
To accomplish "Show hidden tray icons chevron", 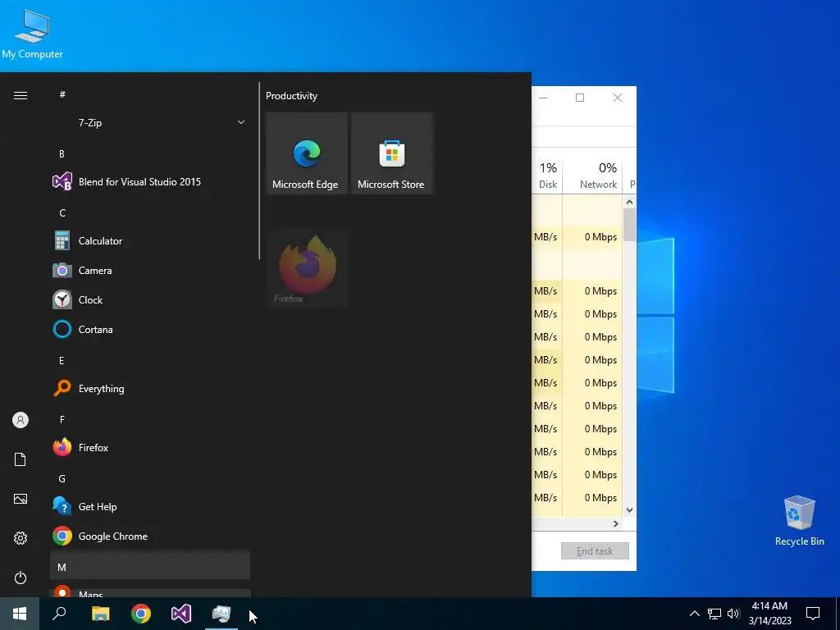I will (x=694, y=614).
